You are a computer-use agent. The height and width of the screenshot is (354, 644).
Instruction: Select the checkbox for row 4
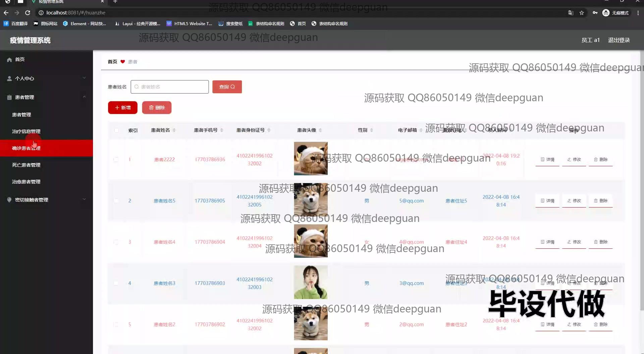pos(116,283)
